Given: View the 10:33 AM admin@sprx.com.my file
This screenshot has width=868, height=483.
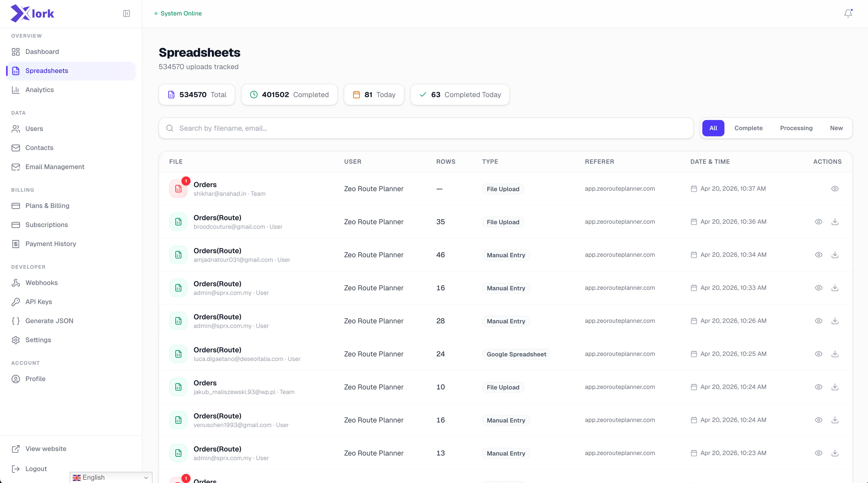Looking at the screenshot, I should pyautogui.click(x=818, y=288).
